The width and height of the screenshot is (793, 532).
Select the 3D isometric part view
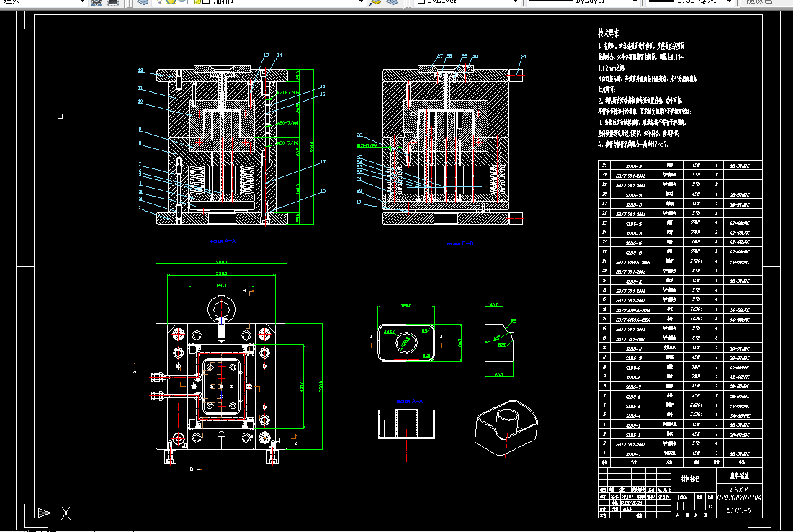tap(506, 428)
